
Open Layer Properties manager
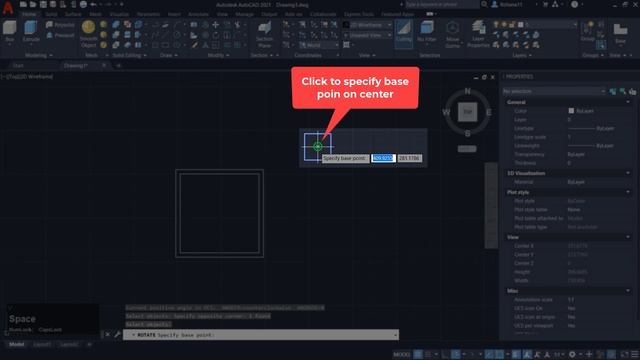click(x=478, y=35)
